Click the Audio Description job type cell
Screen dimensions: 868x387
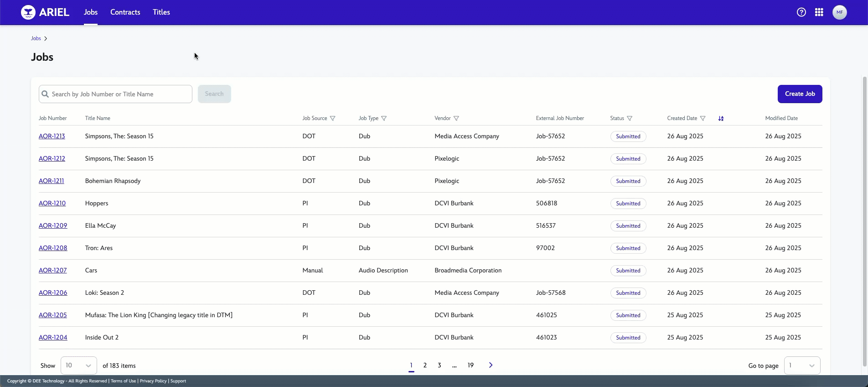[383, 271]
